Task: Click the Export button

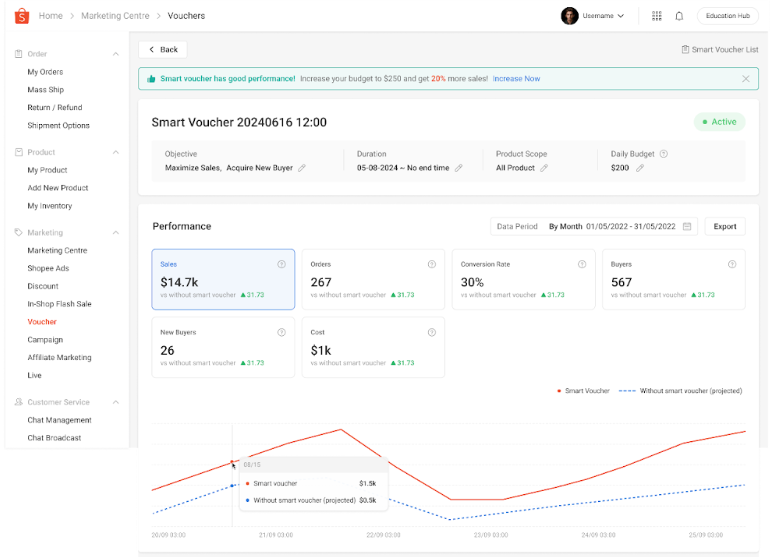Action: (725, 226)
